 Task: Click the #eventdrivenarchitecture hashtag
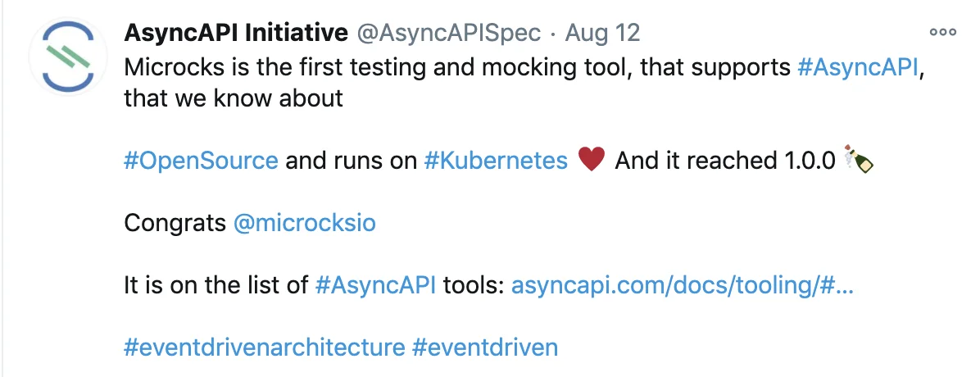264,347
